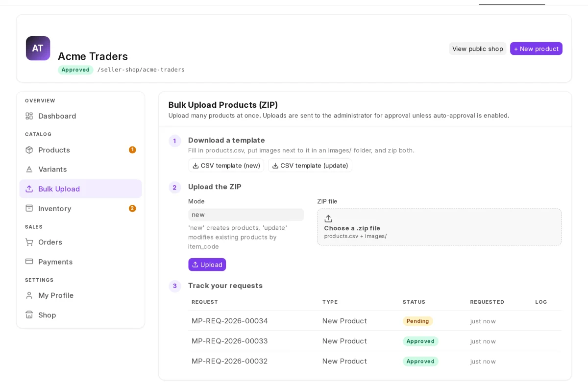Click the Choose a .zip file dropzone
This screenshot has width=588, height=386.
[439, 227]
